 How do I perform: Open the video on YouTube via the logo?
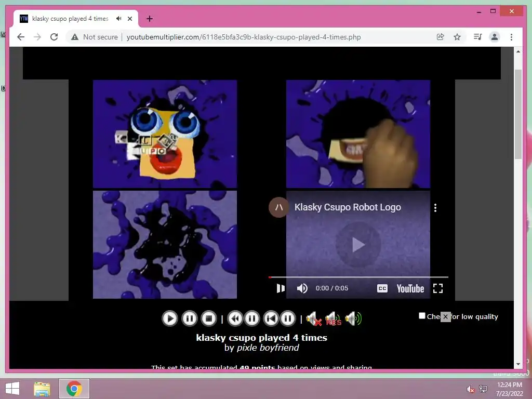pos(410,288)
